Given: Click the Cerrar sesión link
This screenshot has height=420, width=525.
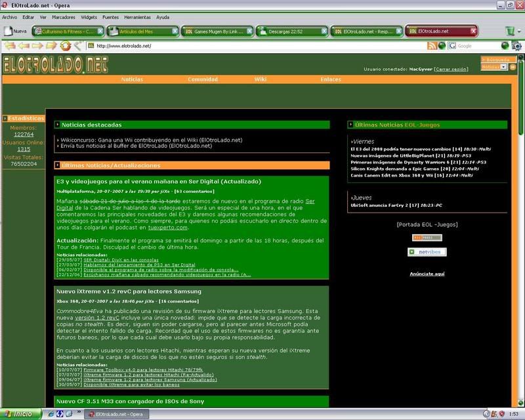Looking at the screenshot, I should 451,69.
